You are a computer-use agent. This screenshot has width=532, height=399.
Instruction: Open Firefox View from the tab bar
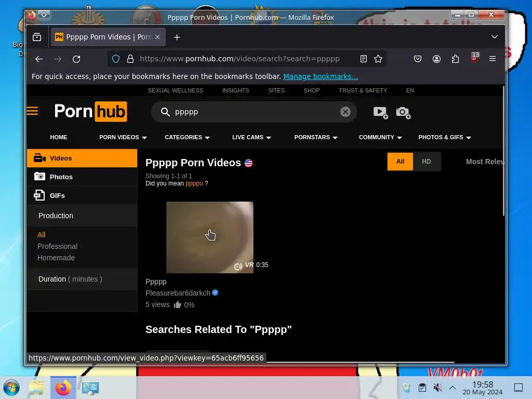(x=37, y=37)
